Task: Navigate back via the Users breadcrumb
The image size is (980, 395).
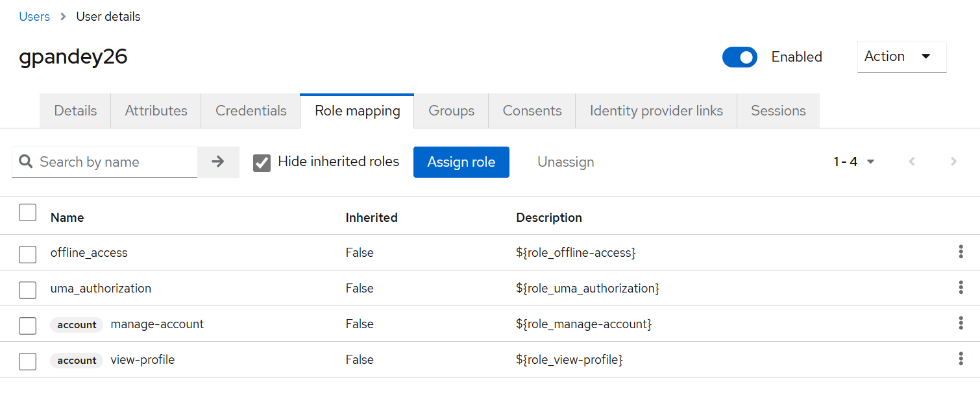Action: 34,16
